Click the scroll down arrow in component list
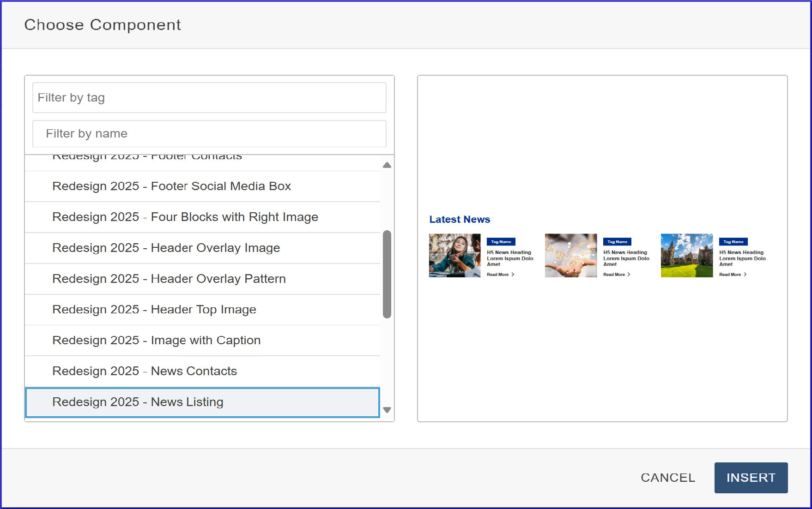 tap(387, 410)
